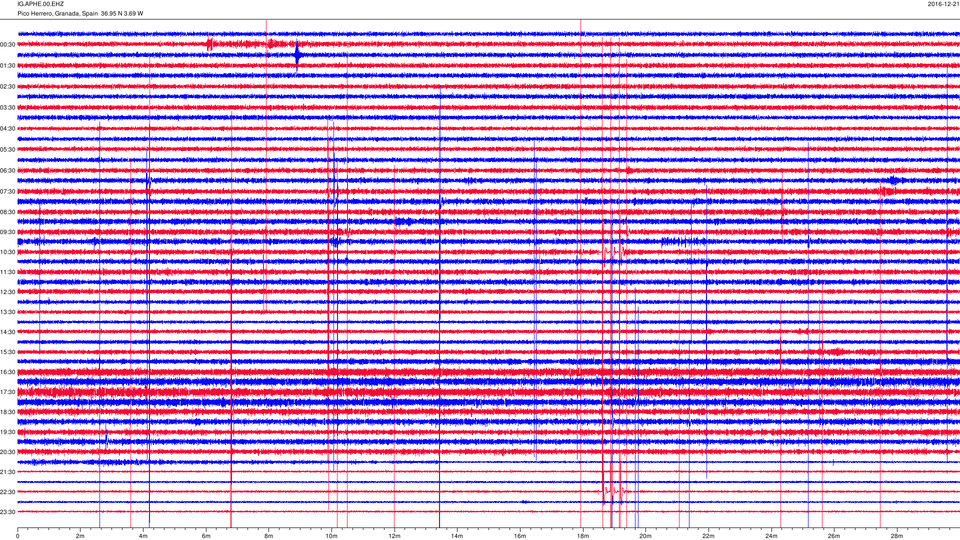Image resolution: width=960 pixels, height=540 pixels.
Task: Click the 0 mark on the minute axis
Action: pyautogui.click(x=18, y=536)
